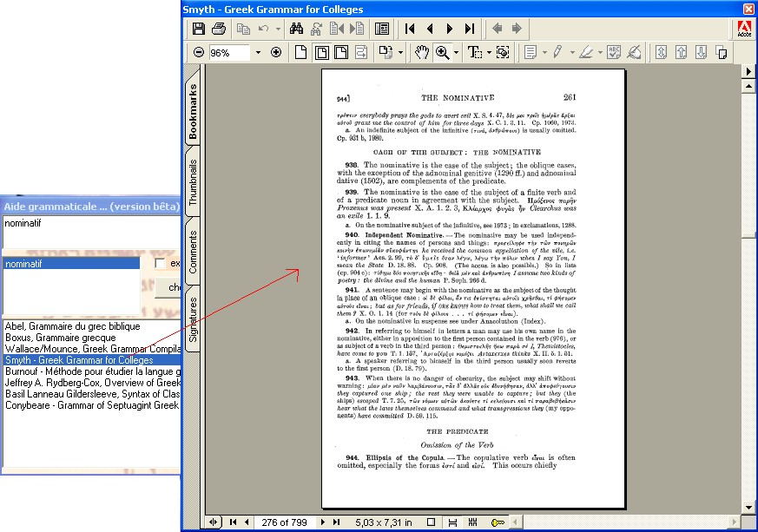Viewport: 758px width, 532px height.
Task: Expand the Pencil tool dropdown arrow
Action: pyautogui.click(x=572, y=52)
